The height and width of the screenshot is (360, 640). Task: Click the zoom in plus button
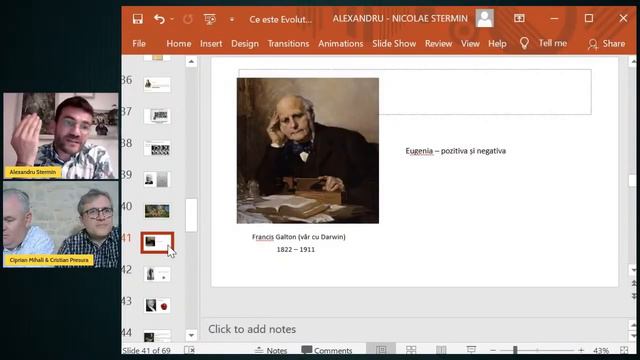[581, 350]
